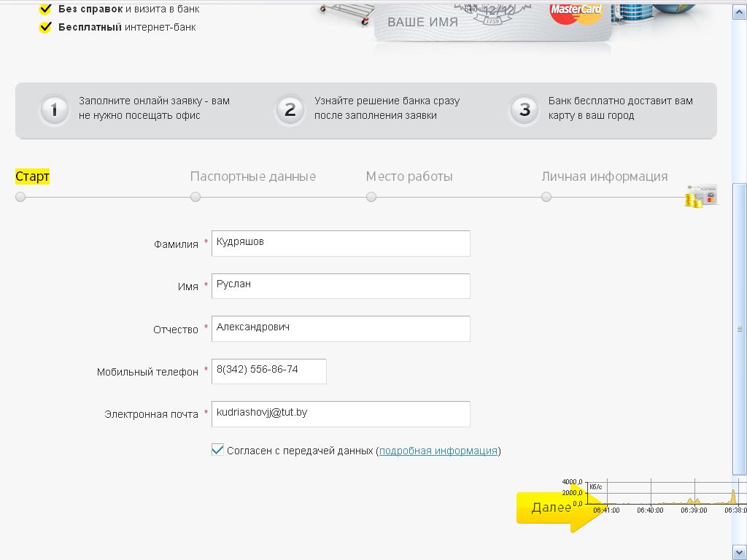Uncheck the "Согласен с передачей данных" checkbox
The width and height of the screenshot is (747, 560).
pos(217,450)
